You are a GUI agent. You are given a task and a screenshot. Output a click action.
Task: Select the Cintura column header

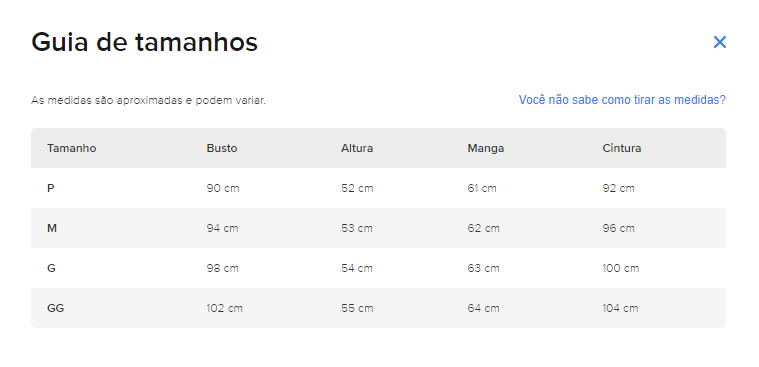(622, 148)
